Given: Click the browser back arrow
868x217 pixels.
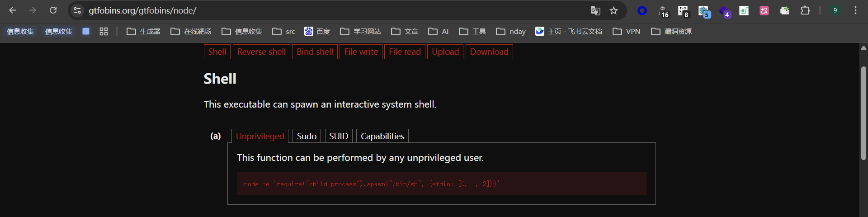Looking at the screenshot, I should [x=12, y=10].
